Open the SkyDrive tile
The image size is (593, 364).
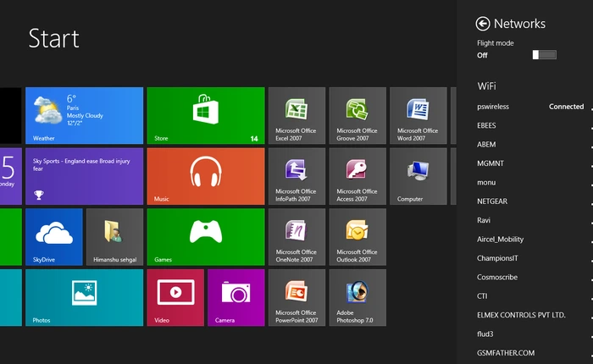tap(54, 237)
